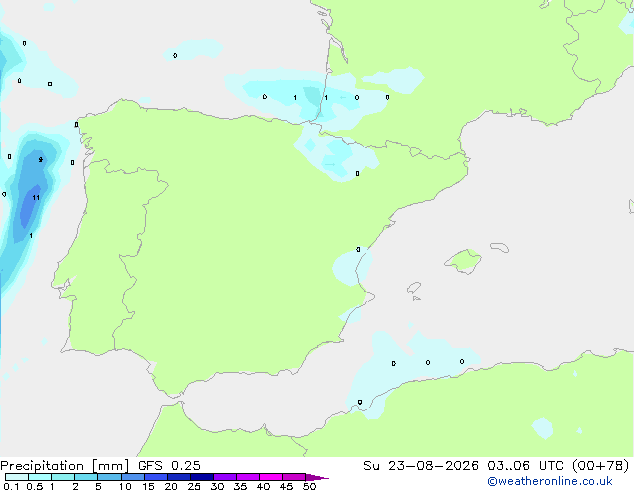This screenshot has height=490, width=634.
Task: Pick the 15–20 mm legend swatch
Action: click(156, 477)
